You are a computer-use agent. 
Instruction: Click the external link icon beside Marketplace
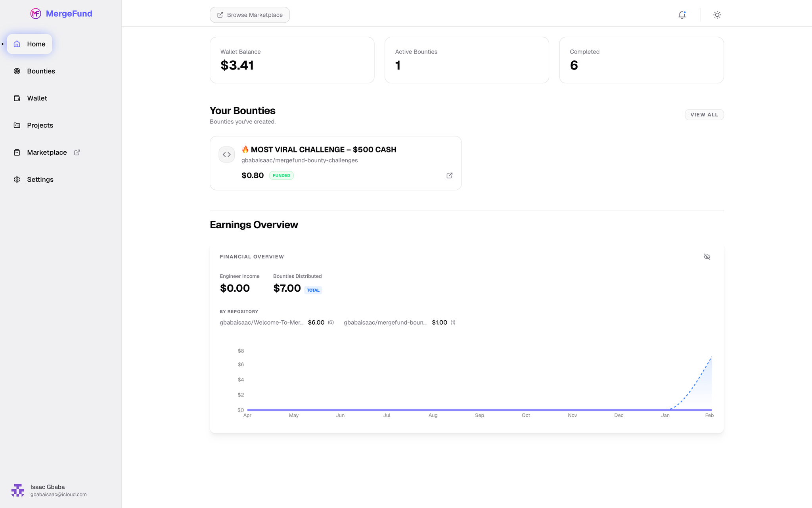77,152
